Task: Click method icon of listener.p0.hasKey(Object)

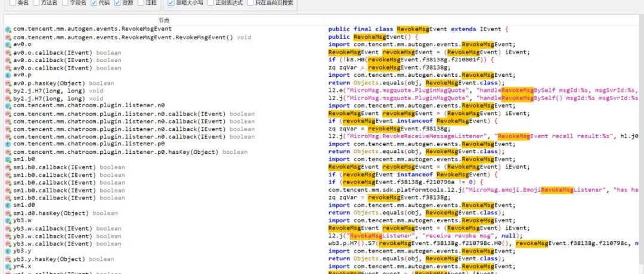Action: [x=8, y=152]
